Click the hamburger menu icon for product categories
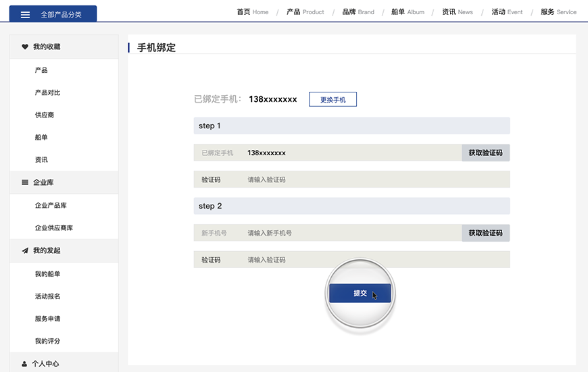588x372 pixels. point(25,14)
